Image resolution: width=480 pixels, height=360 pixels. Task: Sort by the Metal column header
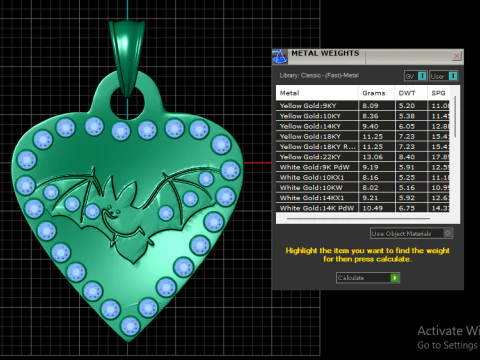tap(317, 93)
